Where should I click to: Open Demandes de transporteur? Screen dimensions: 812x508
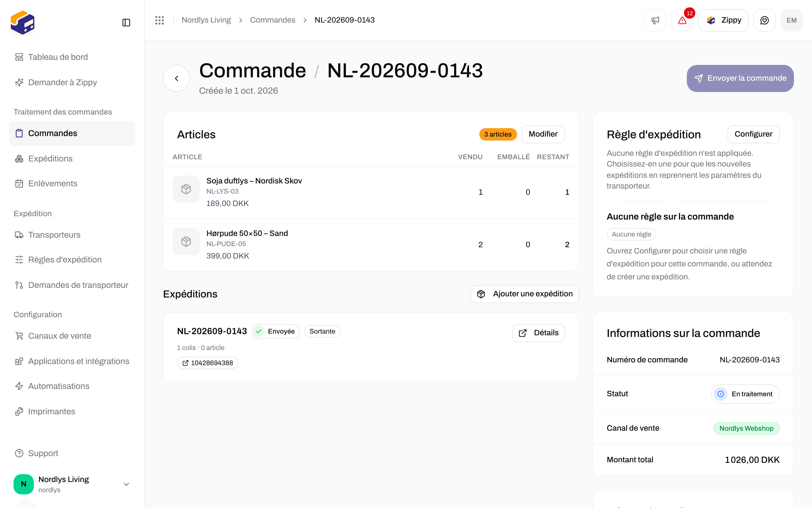[72, 285]
